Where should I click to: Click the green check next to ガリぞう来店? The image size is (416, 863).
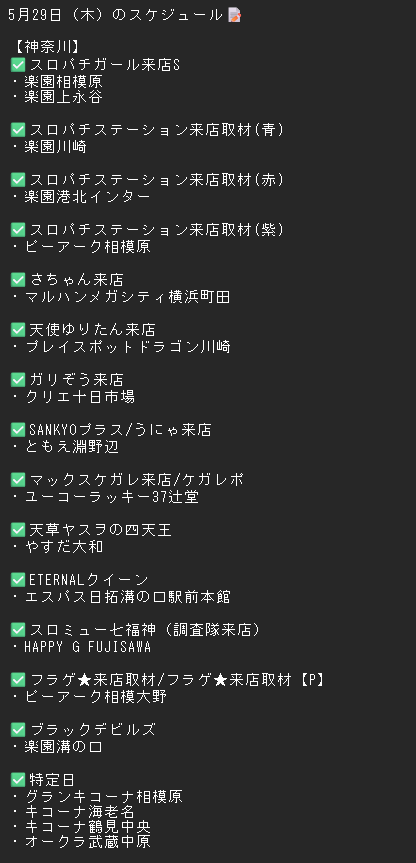click(x=18, y=380)
